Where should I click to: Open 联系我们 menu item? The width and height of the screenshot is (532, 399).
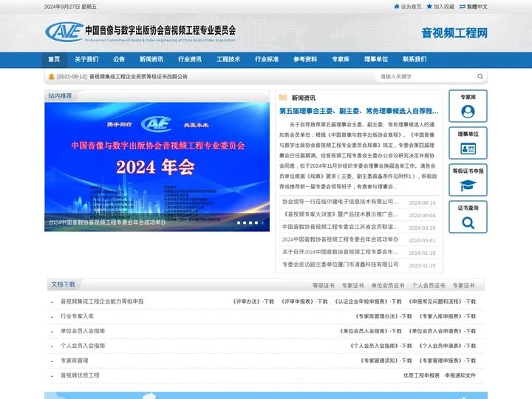coord(415,59)
